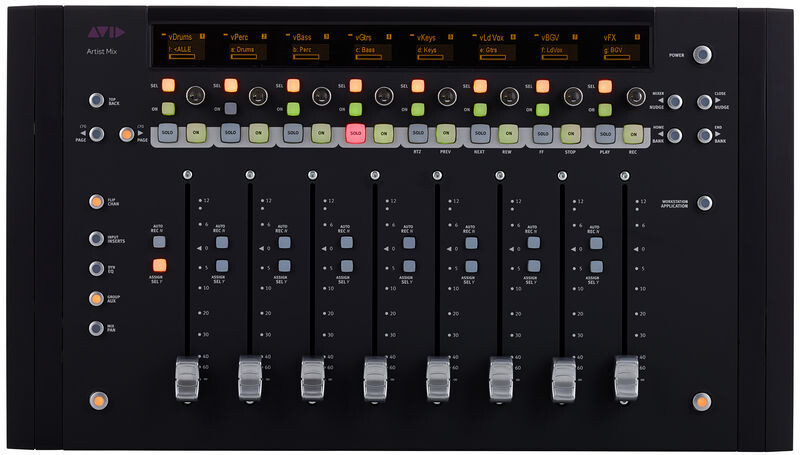Nudge right using the CLOSE / NUDGE button

pyautogui.click(x=705, y=102)
